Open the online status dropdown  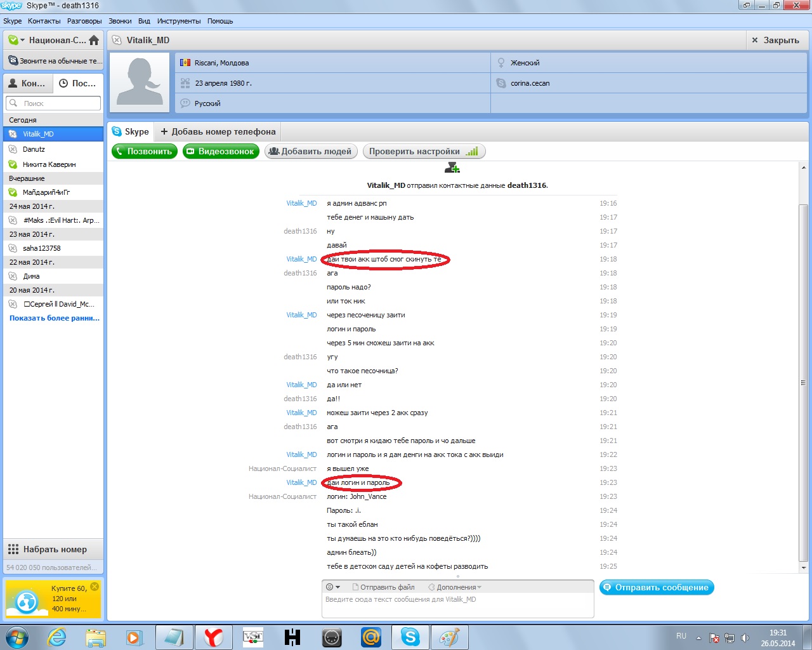pyautogui.click(x=16, y=40)
